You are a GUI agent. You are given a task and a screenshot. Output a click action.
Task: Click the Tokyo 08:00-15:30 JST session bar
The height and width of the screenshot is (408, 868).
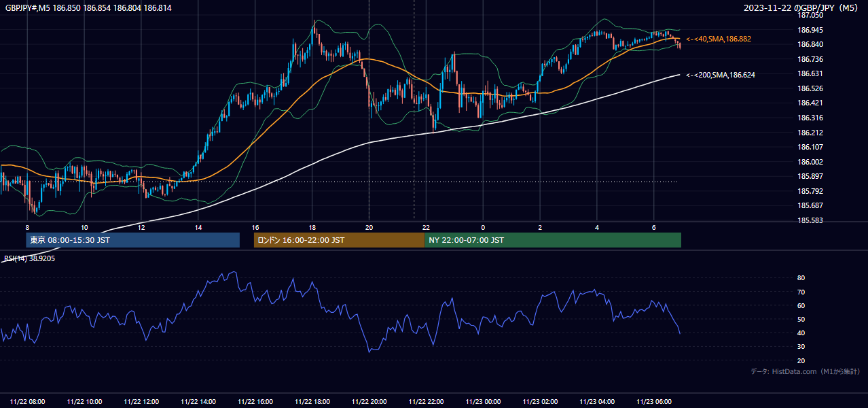tap(132, 240)
